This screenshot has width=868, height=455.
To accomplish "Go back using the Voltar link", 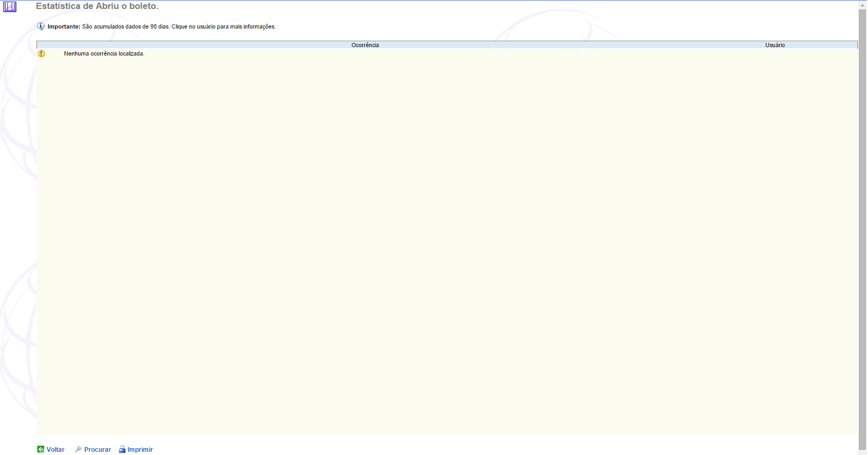I will pyautogui.click(x=56, y=450).
